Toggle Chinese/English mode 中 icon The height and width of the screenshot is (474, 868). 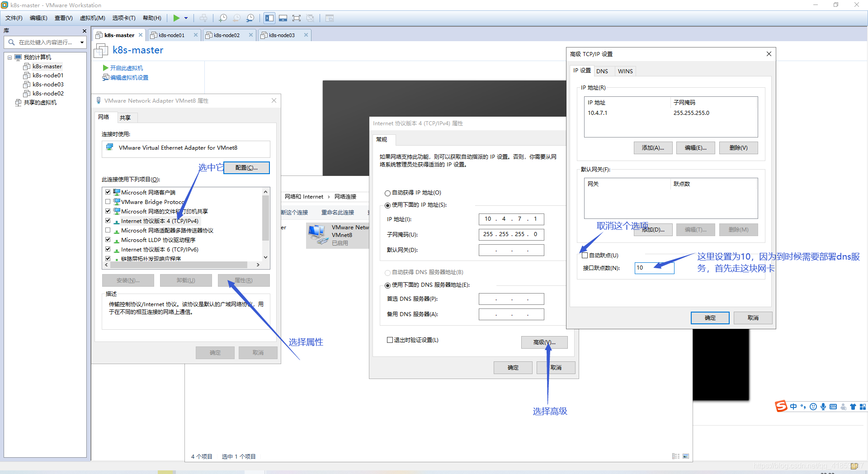793,407
